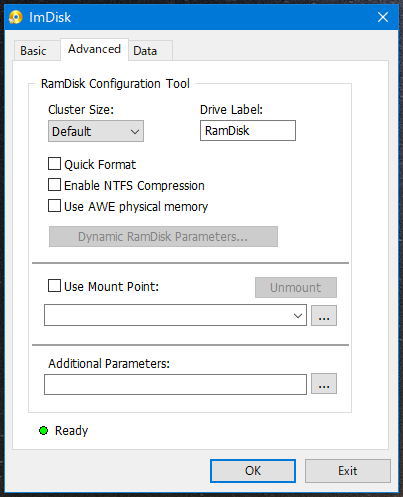403x497 pixels.
Task: Click the green Ready status indicator
Action: coord(43,431)
